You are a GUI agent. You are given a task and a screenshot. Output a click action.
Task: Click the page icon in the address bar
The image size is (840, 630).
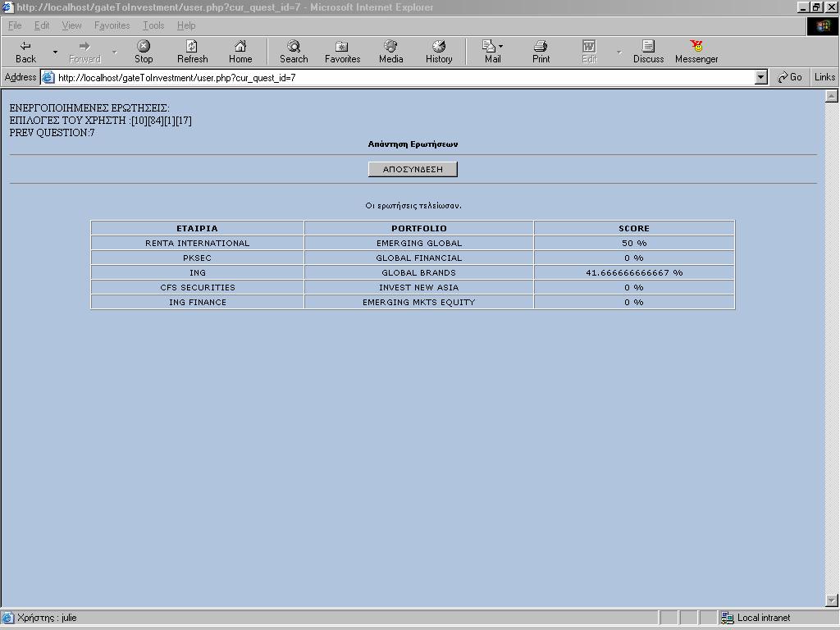48,77
